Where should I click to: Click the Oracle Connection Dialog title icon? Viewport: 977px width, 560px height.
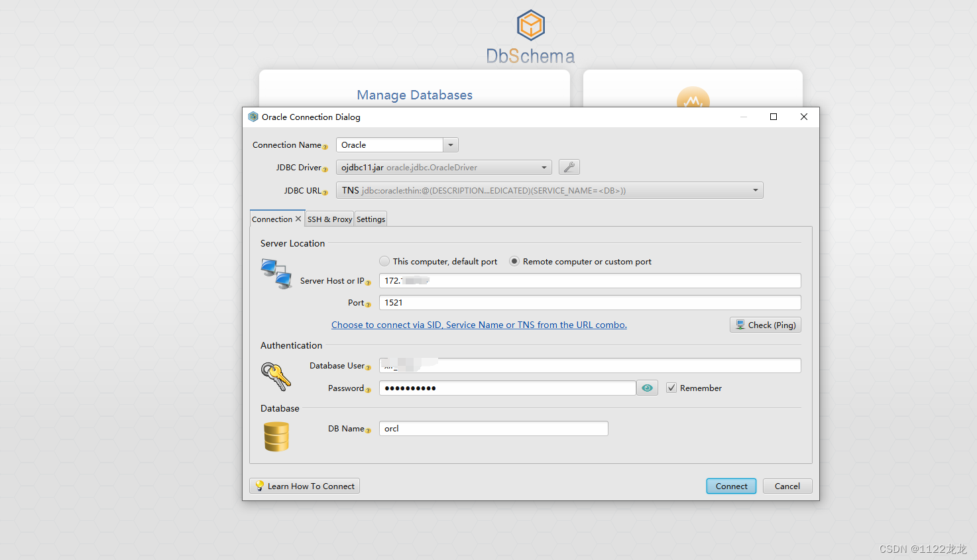click(x=253, y=117)
